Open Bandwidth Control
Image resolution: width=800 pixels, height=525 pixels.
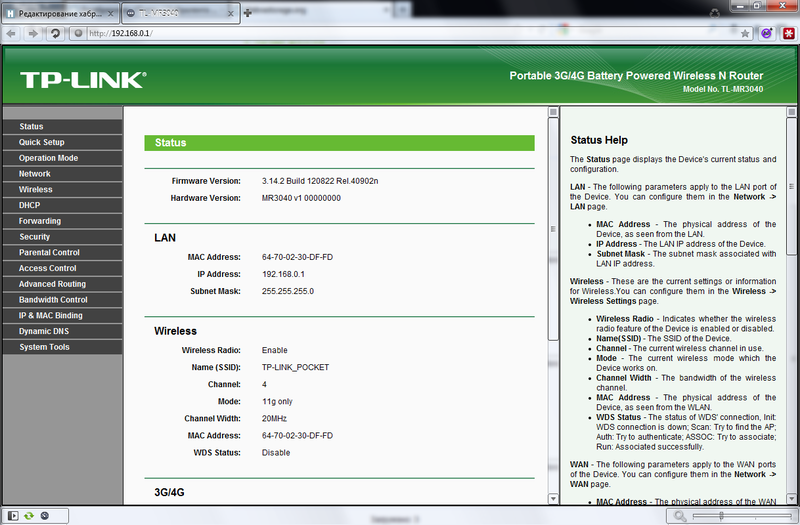click(62, 300)
